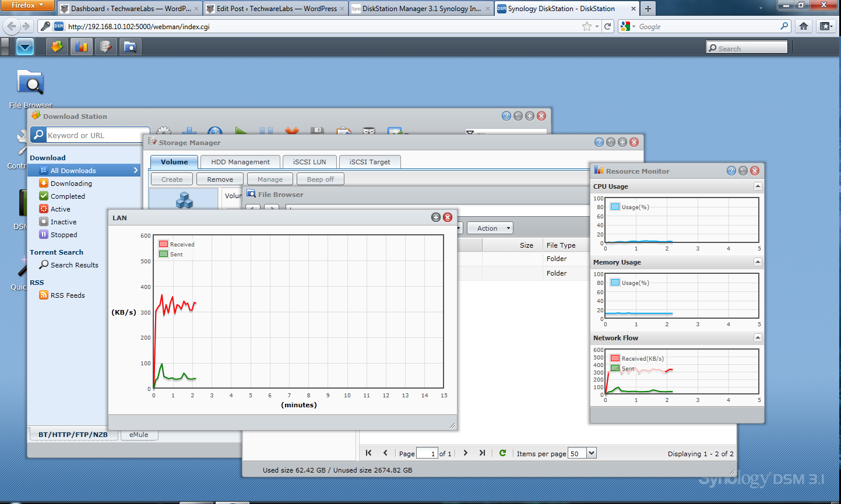841x504 pixels.
Task: Select the eMule tab
Action: (x=139, y=435)
